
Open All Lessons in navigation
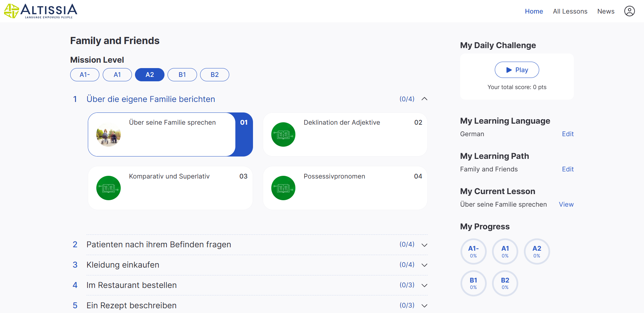[570, 11]
